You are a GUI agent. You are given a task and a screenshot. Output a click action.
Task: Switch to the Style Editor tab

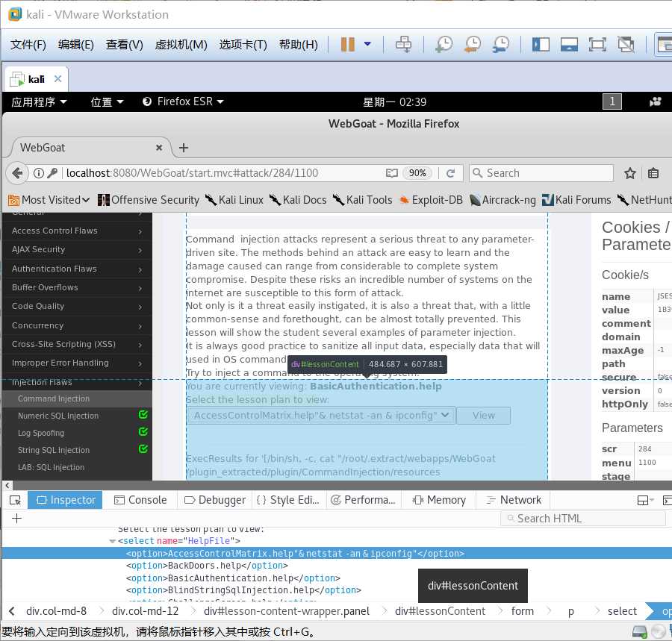pyautogui.click(x=288, y=500)
